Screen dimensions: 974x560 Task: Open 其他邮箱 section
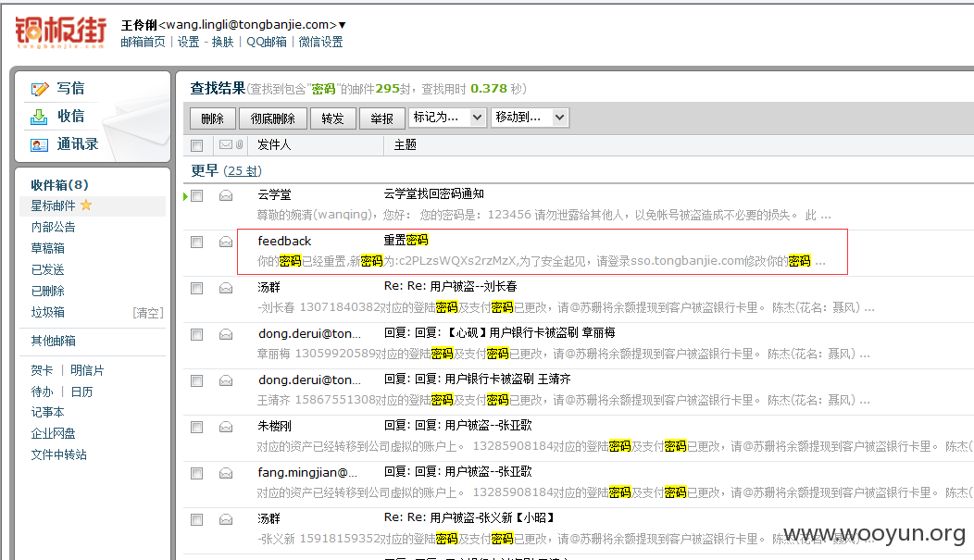[54, 341]
